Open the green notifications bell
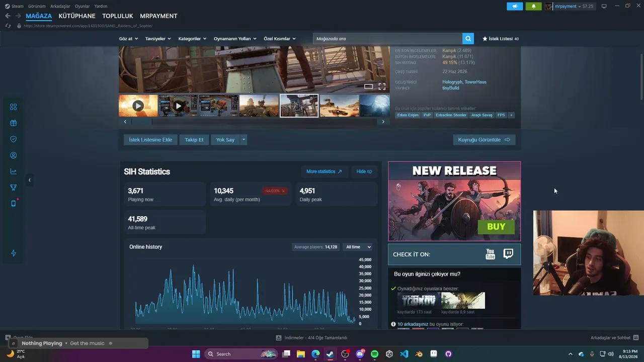 point(533,6)
